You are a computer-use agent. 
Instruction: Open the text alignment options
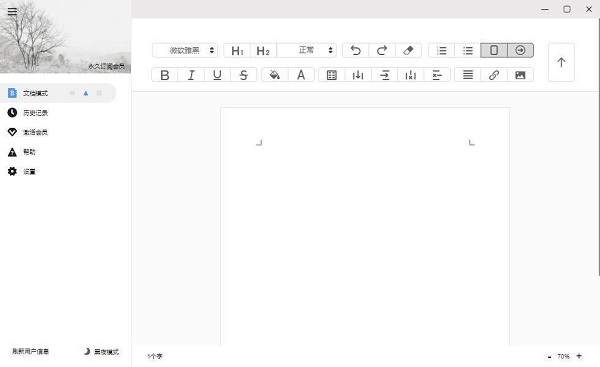click(x=468, y=75)
